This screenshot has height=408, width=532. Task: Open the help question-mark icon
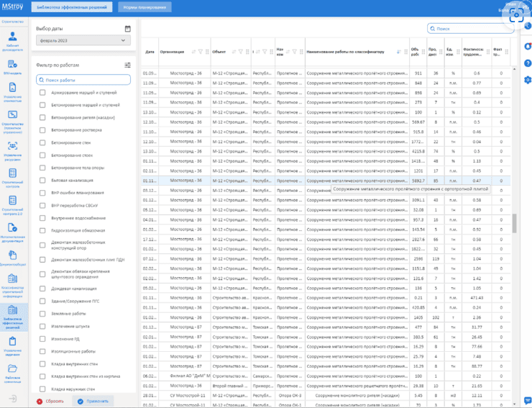click(x=528, y=63)
